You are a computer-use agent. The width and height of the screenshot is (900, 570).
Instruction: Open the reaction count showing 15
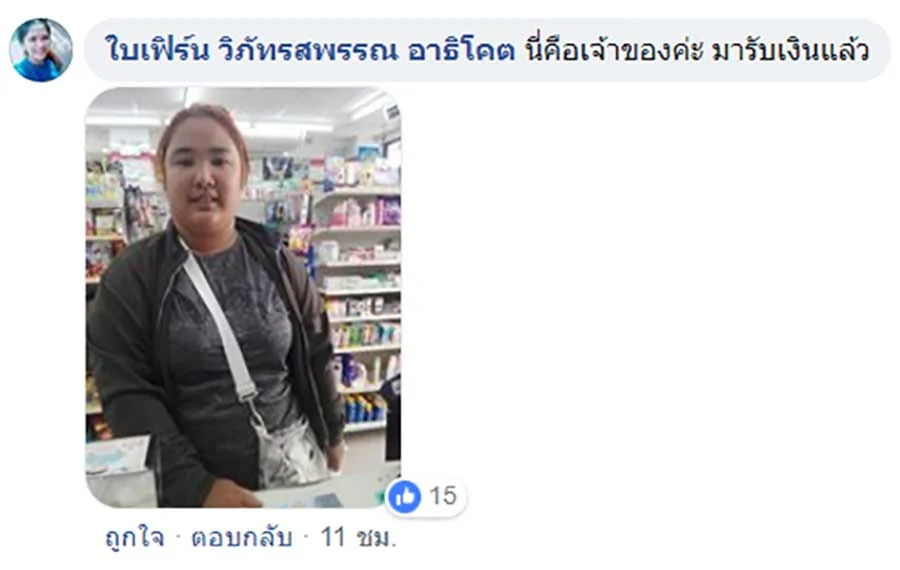tap(443, 496)
